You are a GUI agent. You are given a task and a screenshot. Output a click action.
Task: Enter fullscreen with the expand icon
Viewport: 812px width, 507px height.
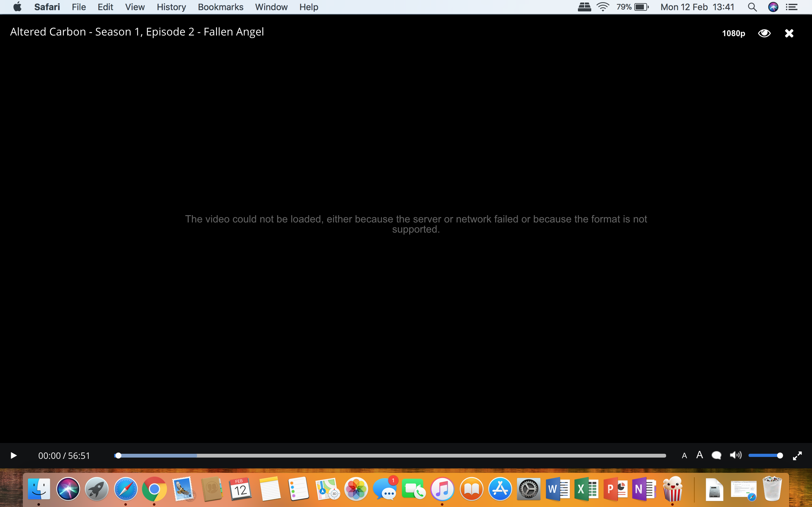[798, 456]
